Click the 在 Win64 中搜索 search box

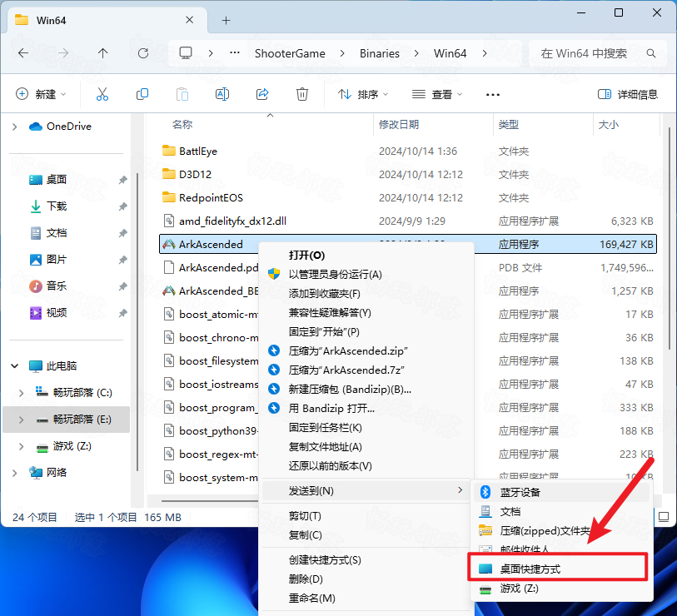(x=596, y=53)
